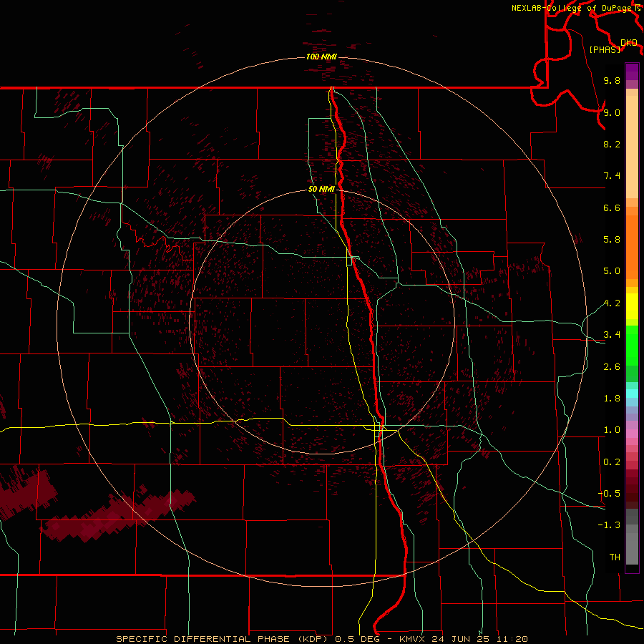644x644 pixels.
Task: Click the 9.0 value on the color scale
Action: (612, 112)
